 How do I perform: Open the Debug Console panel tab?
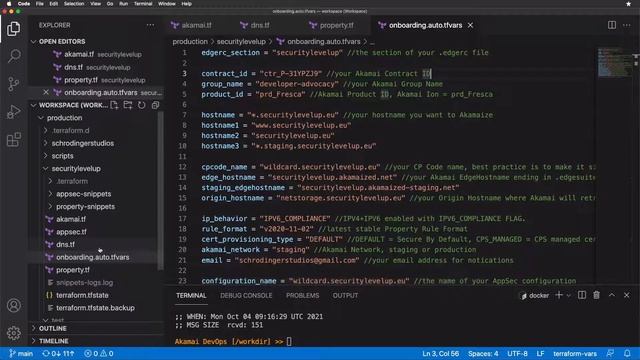[246, 296]
